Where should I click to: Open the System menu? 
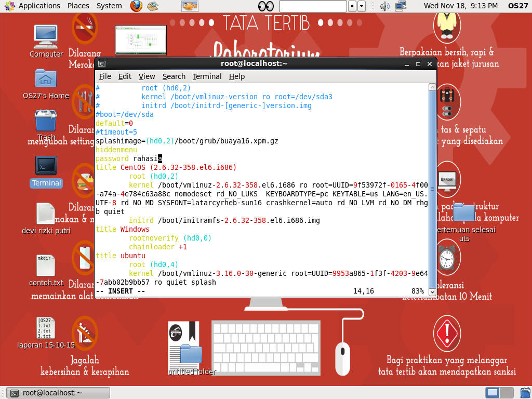pos(109,6)
